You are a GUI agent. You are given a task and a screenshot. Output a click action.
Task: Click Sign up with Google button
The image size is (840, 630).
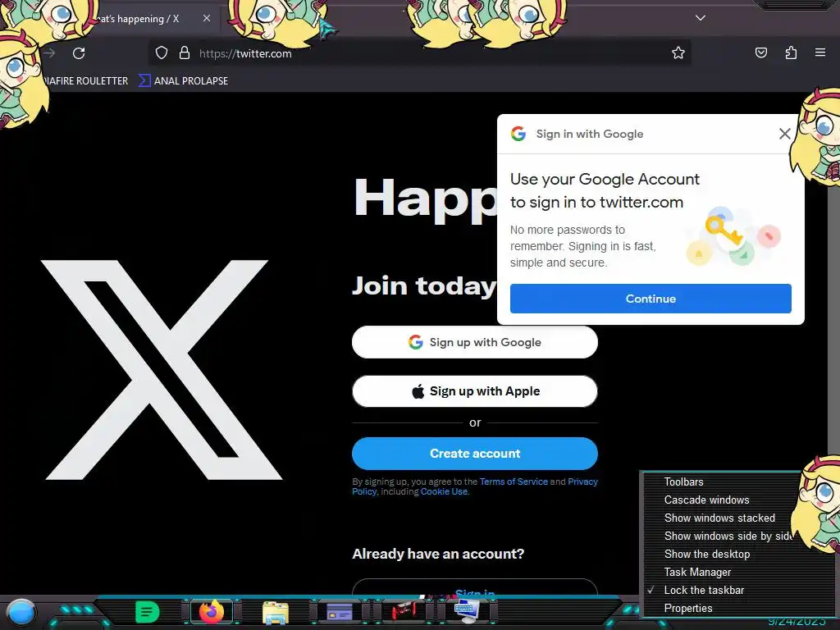pyautogui.click(x=475, y=342)
